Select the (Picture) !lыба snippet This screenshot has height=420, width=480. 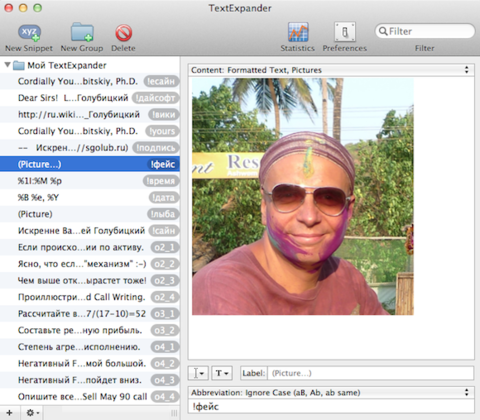(x=90, y=214)
